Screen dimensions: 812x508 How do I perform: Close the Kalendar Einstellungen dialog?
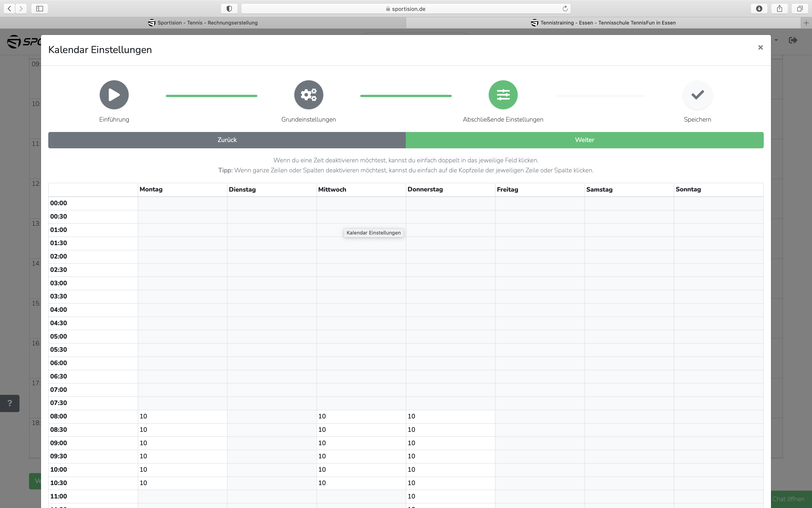[x=760, y=48]
